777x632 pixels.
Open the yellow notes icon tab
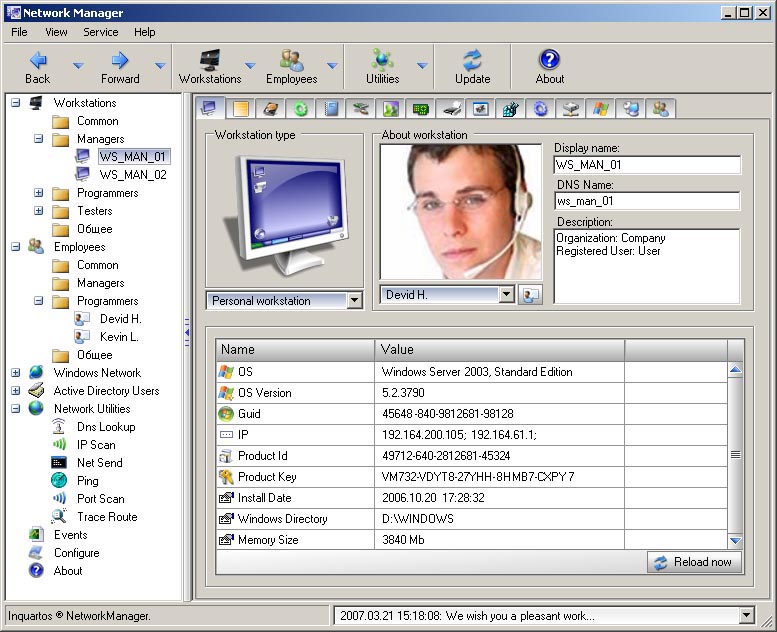[x=241, y=109]
